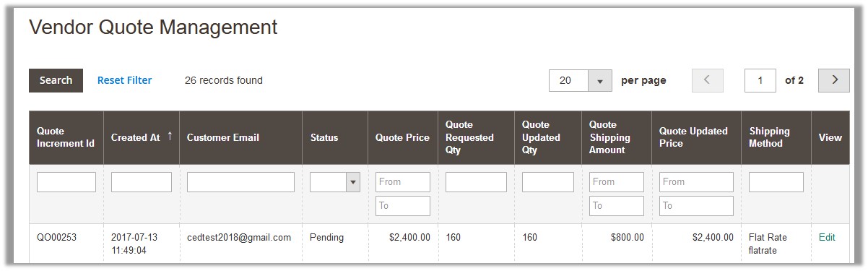The width and height of the screenshot is (868, 271).
Task: Sort by Shipping Method column header
Action: (776, 137)
